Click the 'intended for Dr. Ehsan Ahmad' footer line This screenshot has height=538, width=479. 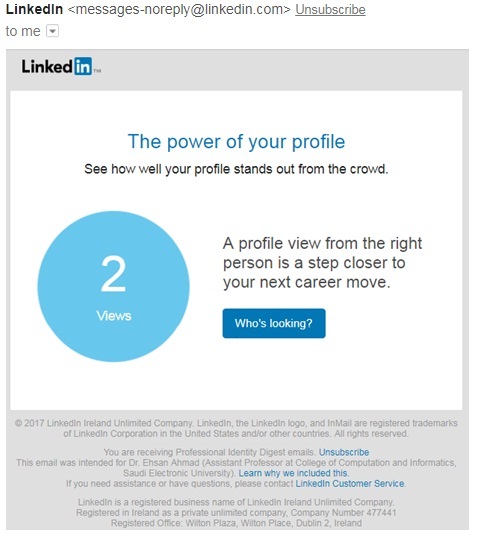pos(236,468)
